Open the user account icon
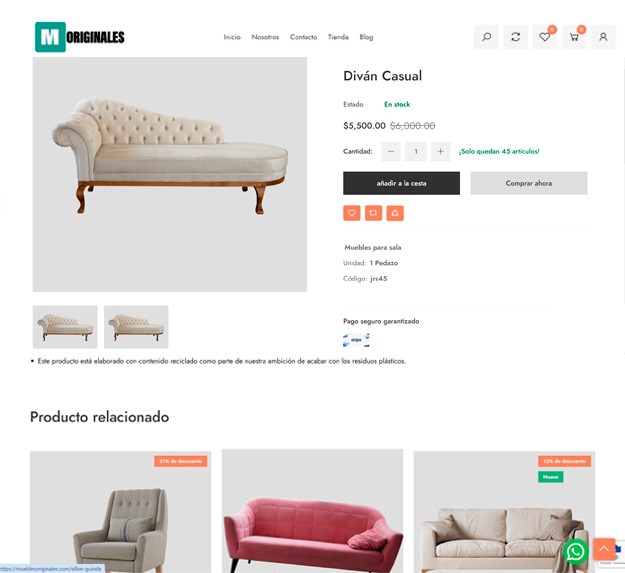This screenshot has width=625, height=573. (603, 37)
